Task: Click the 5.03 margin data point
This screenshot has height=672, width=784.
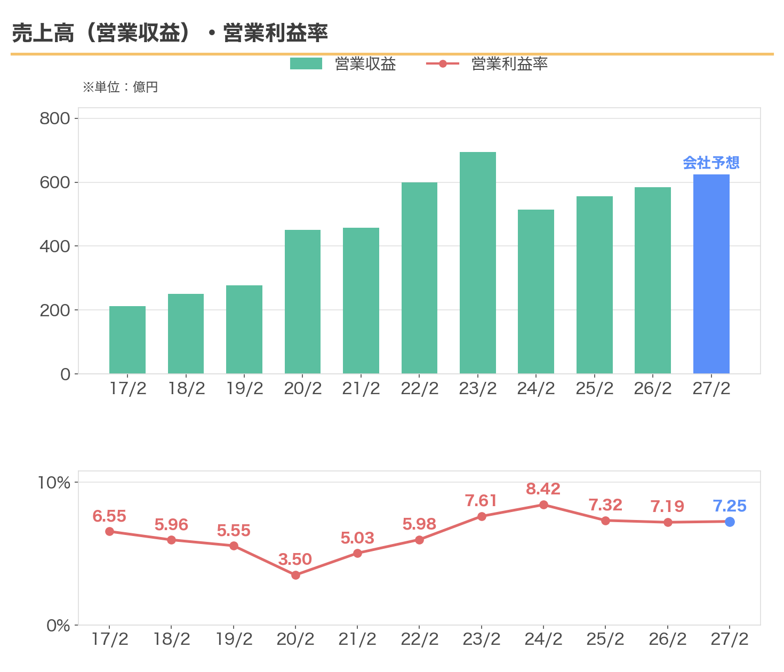Action: coord(357,553)
